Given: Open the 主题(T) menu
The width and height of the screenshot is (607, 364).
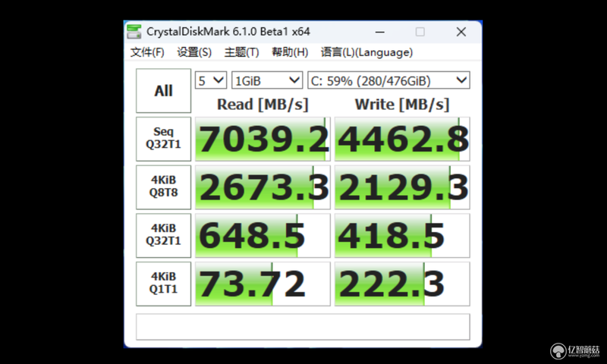Looking at the screenshot, I should 241,52.
